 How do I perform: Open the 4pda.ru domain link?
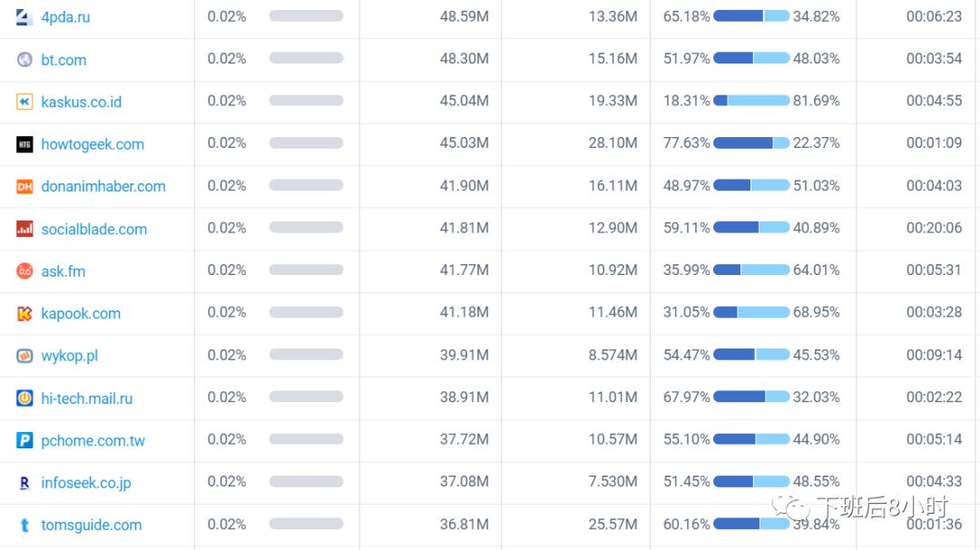coord(65,17)
